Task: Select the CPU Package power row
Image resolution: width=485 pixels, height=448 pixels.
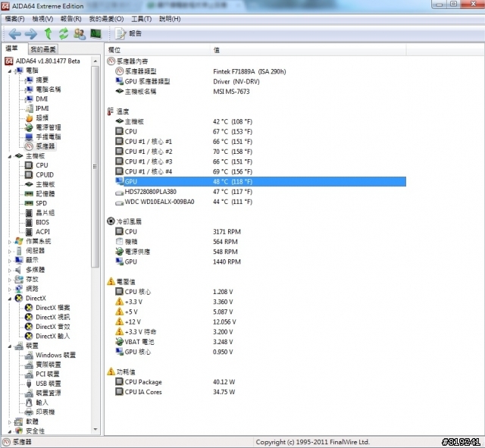Action: [x=261, y=382]
